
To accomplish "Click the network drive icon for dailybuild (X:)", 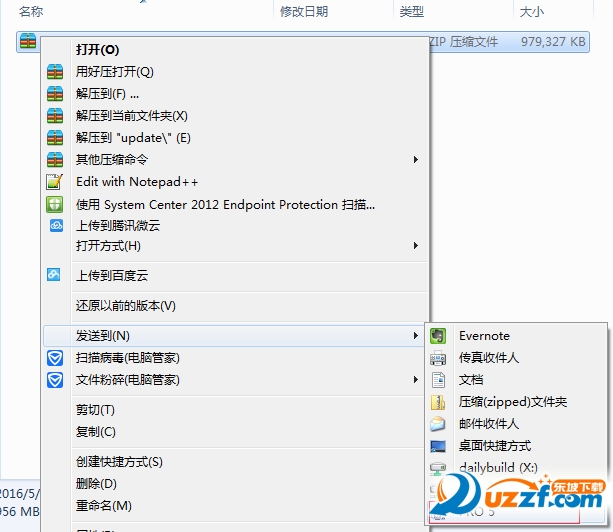I will tap(438, 468).
